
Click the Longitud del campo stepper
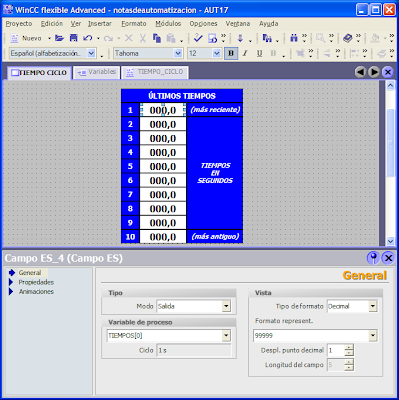(x=349, y=365)
